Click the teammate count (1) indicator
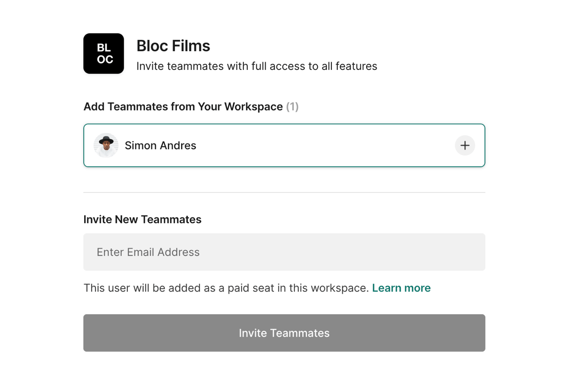 pos(292,107)
